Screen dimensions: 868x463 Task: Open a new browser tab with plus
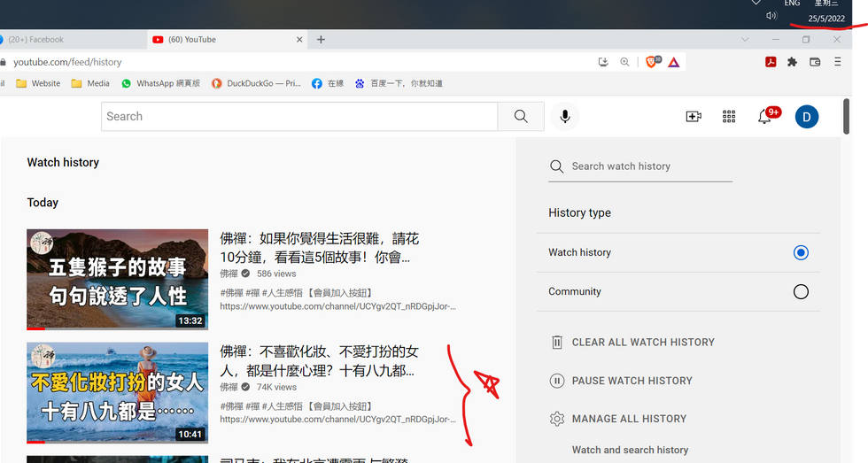pyautogui.click(x=321, y=39)
